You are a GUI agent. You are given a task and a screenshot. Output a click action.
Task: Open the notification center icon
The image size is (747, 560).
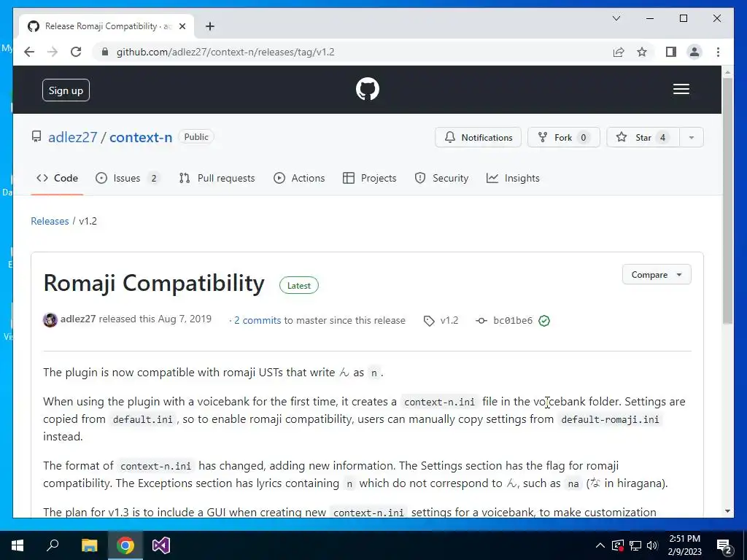[x=724, y=546]
